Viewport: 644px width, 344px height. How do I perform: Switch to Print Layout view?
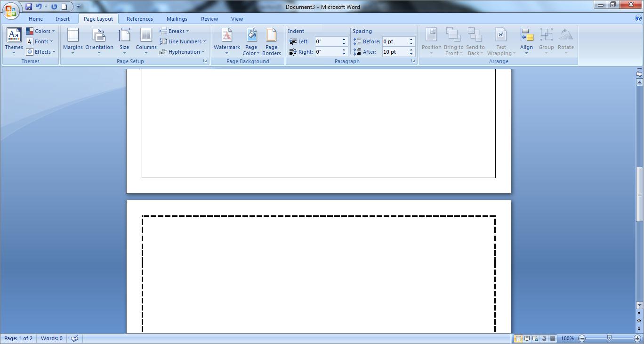(518, 338)
